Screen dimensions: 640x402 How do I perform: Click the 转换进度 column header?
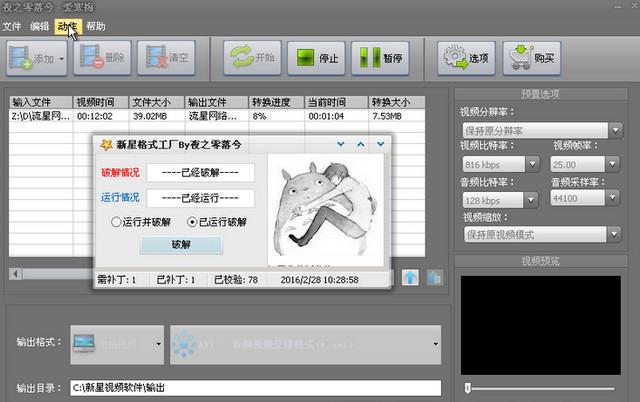click(x=276, y=102)
